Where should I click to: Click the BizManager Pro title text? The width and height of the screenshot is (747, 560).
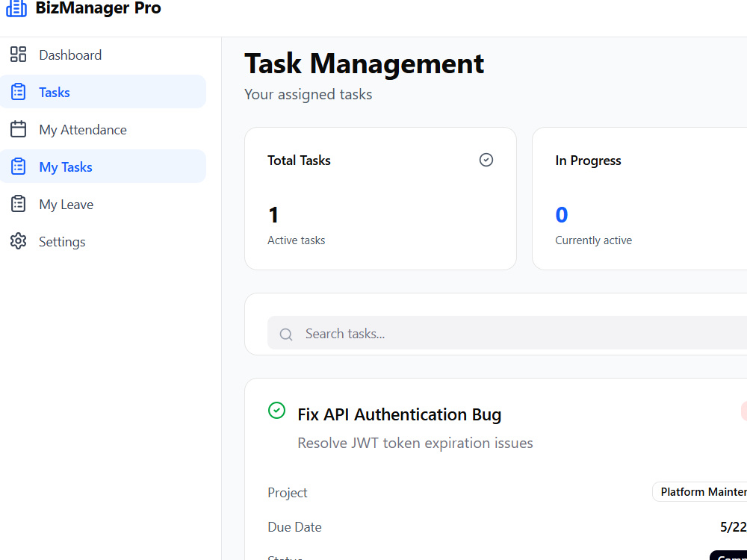coord(98,7)
